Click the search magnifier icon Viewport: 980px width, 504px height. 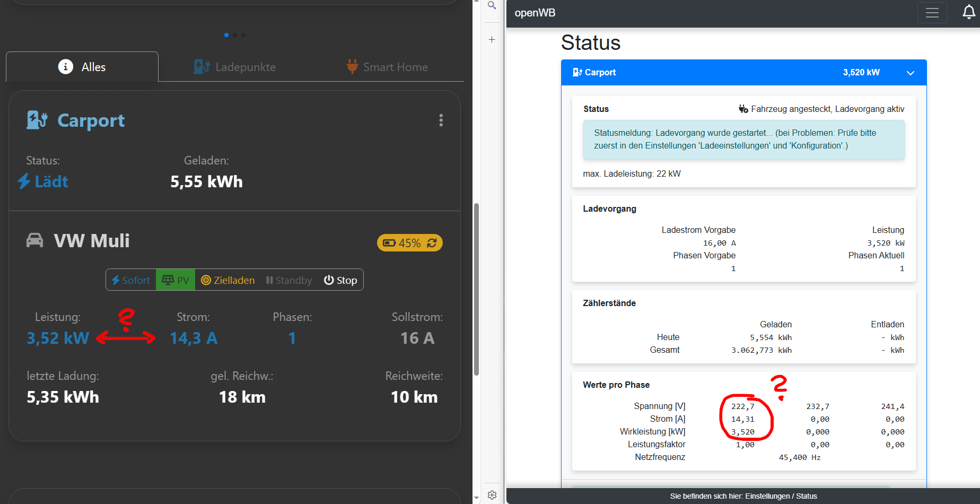(x=492, y=5)
